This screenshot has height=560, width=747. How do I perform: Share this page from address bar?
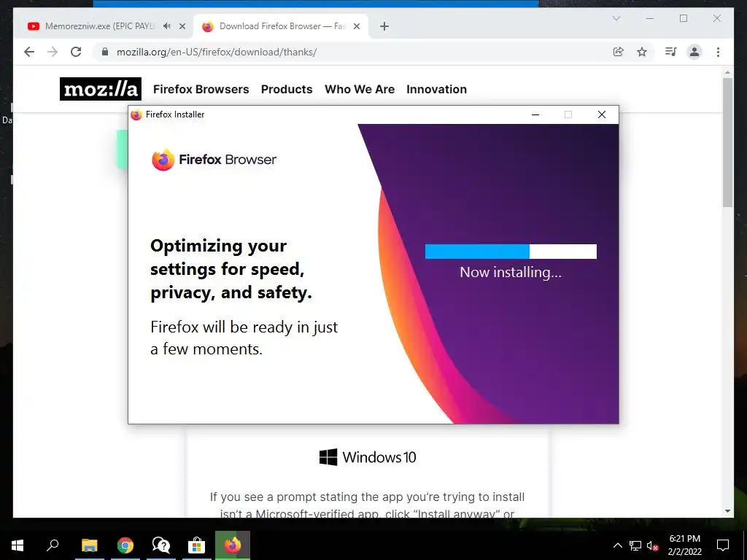[x=619, y=52]
